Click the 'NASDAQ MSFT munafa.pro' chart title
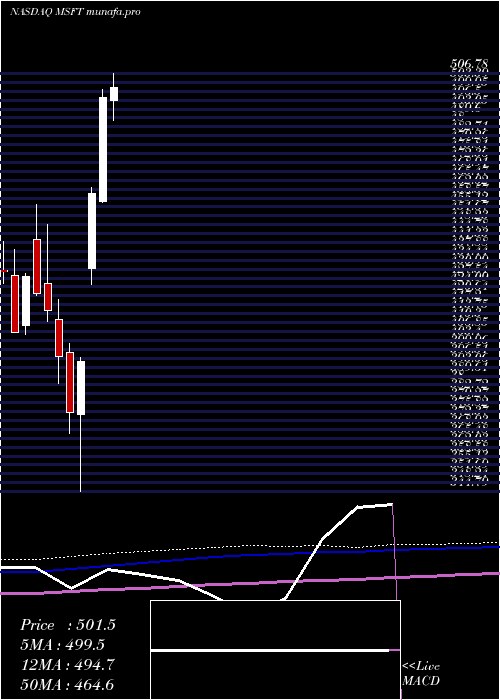The image size is (500, 700). pyautogui.click(x=75, y=12)
